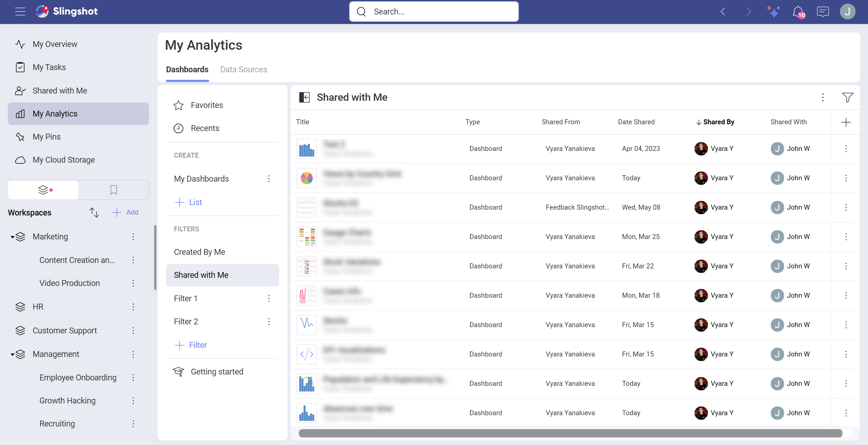Open the bar chart dashboard thumbnail, Apr 04 row
Viewport: 868px width, 445px height.
[307, 149]
